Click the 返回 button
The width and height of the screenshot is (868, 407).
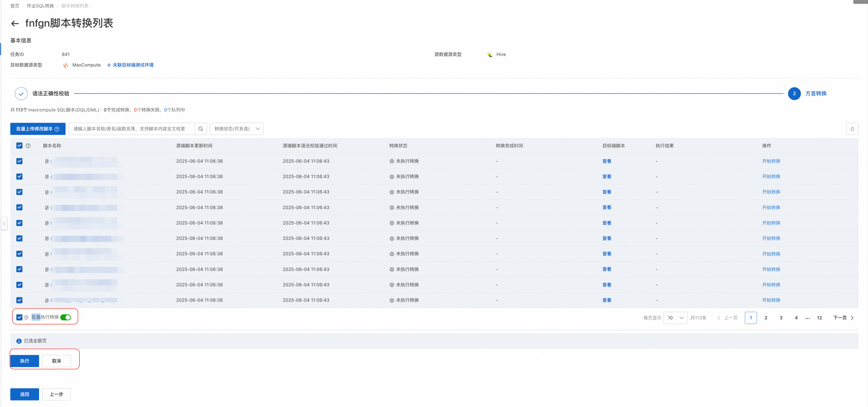coord(25,394)
